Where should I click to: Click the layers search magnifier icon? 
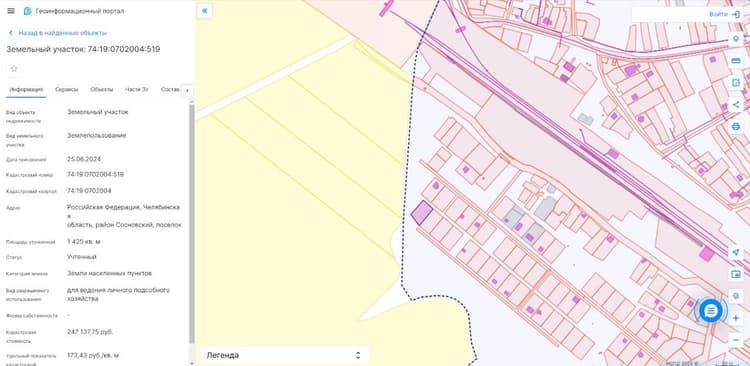coord(736,295)
